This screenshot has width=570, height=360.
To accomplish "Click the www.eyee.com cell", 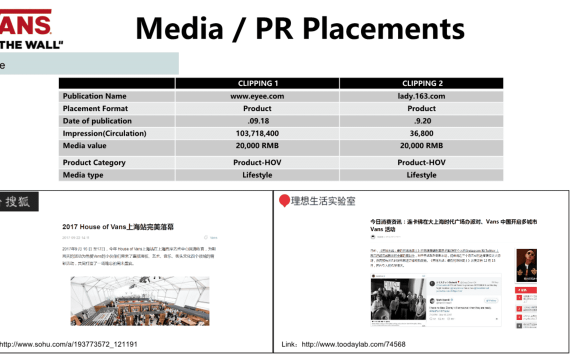I will pyautogui.click(x=257, y=96).
